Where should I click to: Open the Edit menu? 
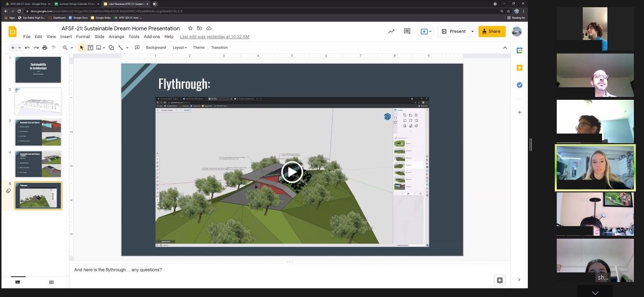click(x=39, y=37)
